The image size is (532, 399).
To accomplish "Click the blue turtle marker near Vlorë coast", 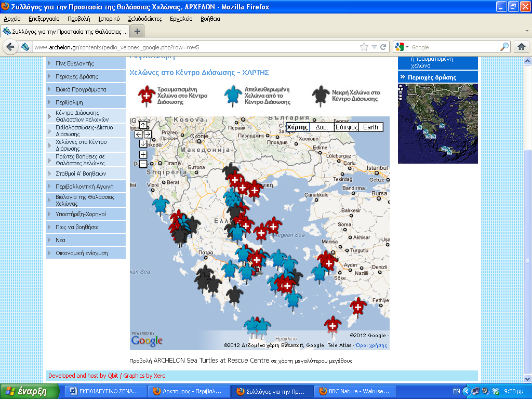I will point(160,205).
